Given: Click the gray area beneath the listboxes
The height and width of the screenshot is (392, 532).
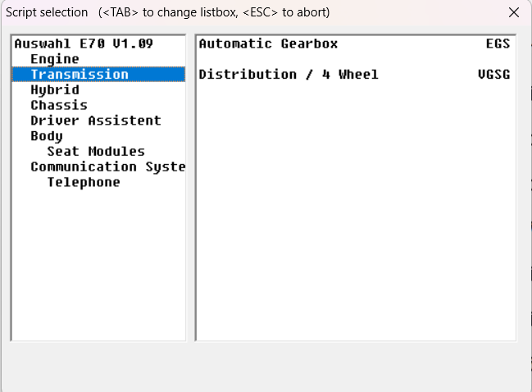Looking at the screenshot, I should 266,367.
